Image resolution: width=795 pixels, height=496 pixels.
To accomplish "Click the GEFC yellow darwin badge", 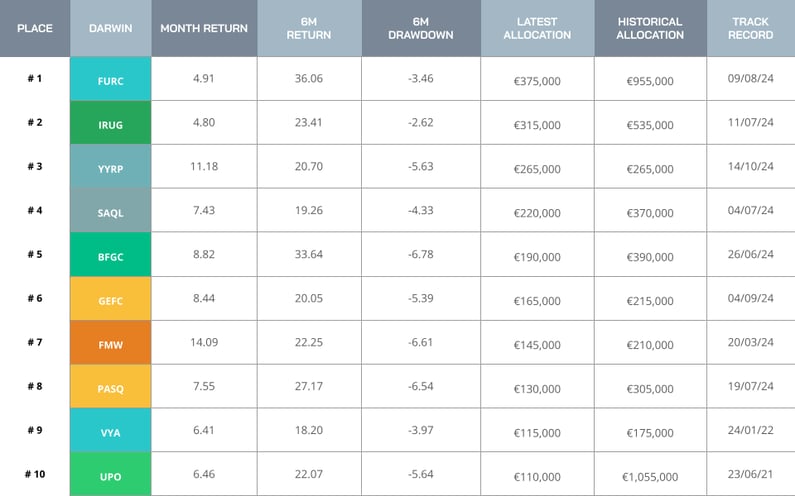I will (x=111, y=299).
